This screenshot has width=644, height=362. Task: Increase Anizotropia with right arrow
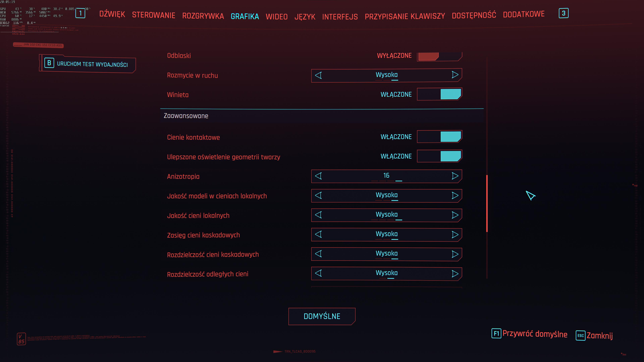point(455,176)
